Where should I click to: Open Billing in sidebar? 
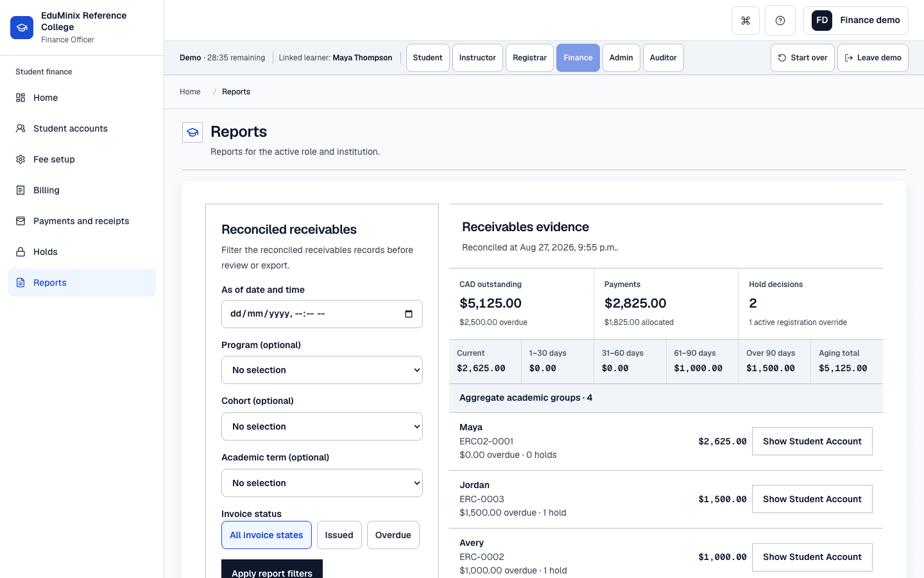81,190
